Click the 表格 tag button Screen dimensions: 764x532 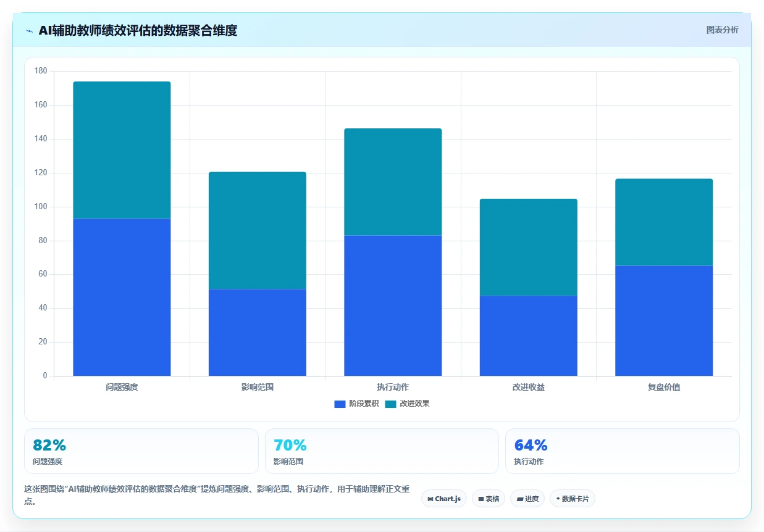(489, 499)
